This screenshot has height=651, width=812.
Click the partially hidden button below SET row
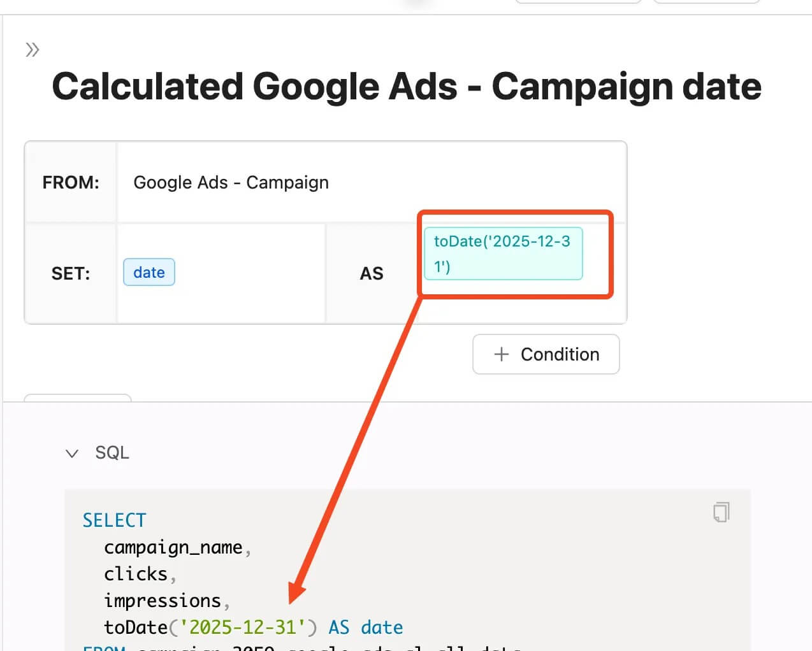pyautogui.click(x=78, y=397)
